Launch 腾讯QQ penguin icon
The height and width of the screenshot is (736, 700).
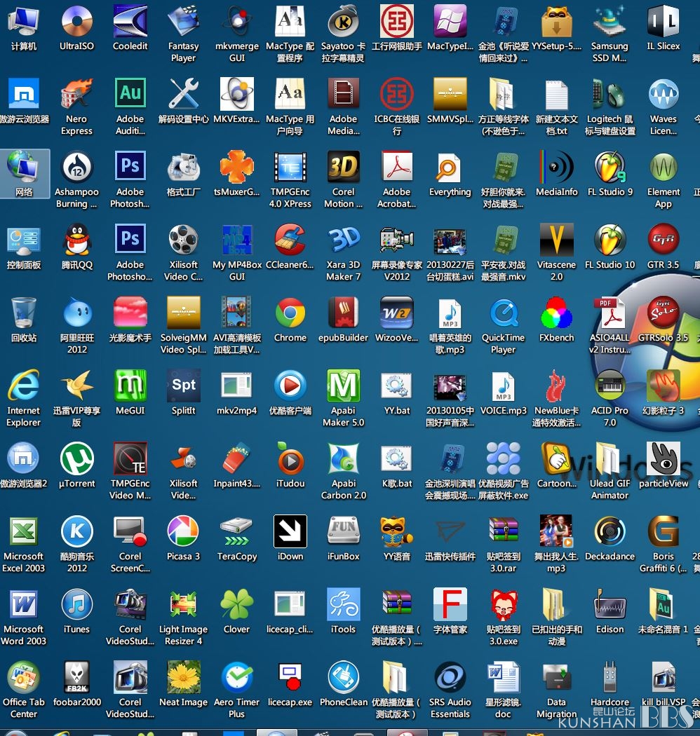coord(77,240)
